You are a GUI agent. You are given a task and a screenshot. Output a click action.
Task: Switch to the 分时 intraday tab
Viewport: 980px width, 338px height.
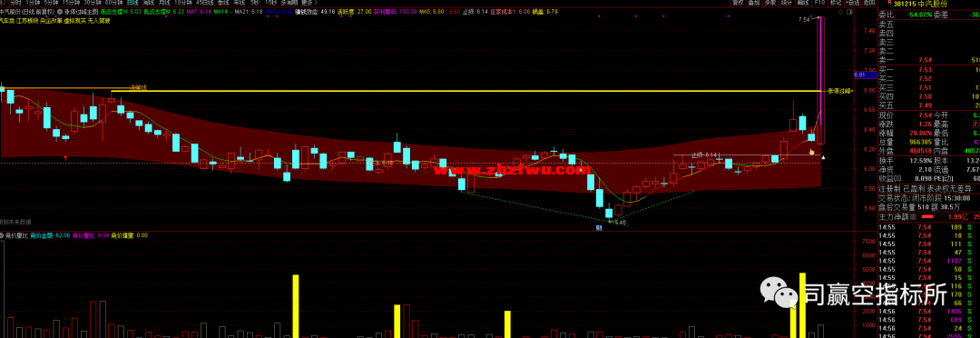tap(15, 3)
